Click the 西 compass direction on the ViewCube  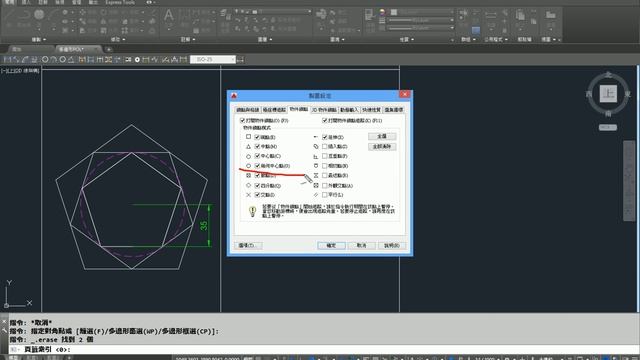tap(589, 94)
